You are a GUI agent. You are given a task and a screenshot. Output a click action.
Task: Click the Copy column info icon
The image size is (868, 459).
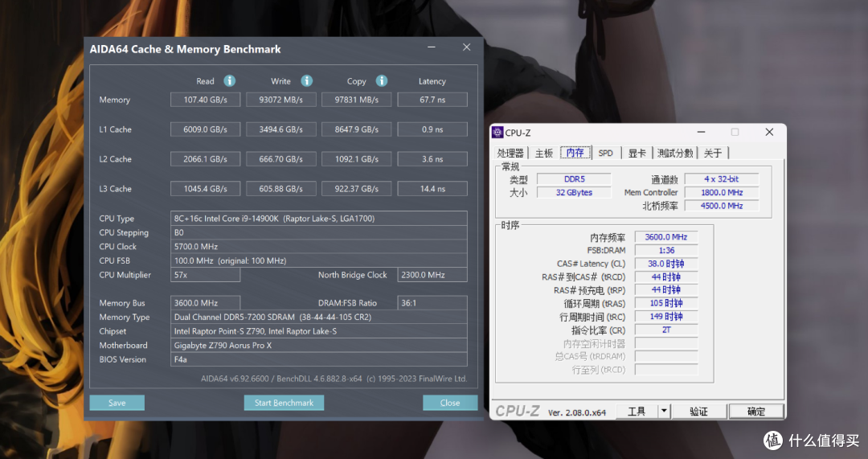click(382, 81)
